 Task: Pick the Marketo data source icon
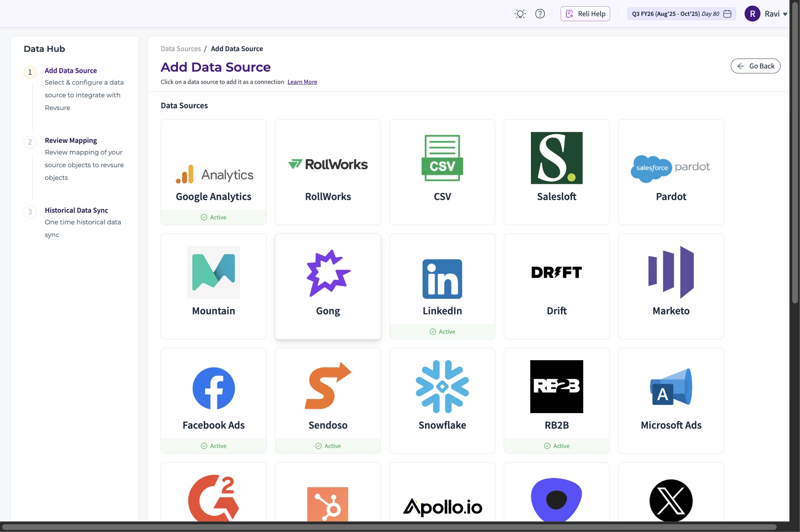(x=671, y=272)
